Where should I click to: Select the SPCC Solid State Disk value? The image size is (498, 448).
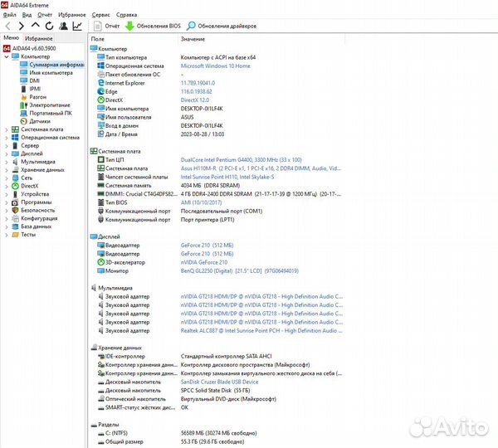tap(215, 391)
